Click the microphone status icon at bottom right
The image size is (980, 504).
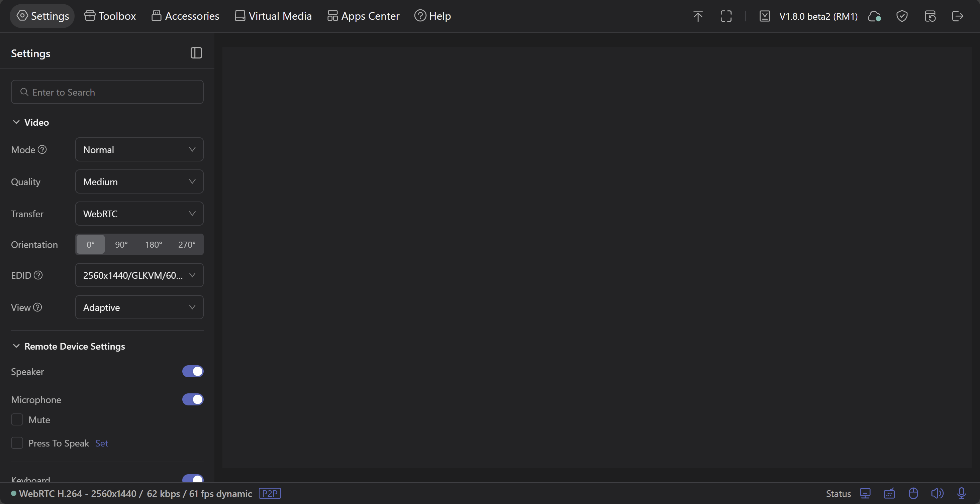[x=961, y=493]
